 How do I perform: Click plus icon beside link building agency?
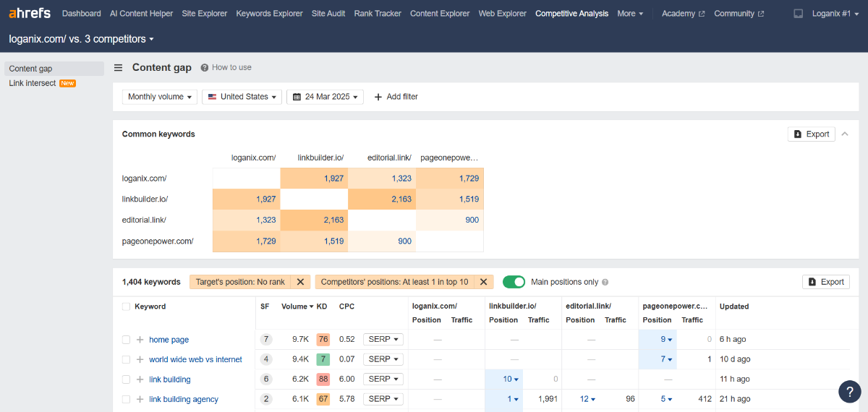pos(140,399)
